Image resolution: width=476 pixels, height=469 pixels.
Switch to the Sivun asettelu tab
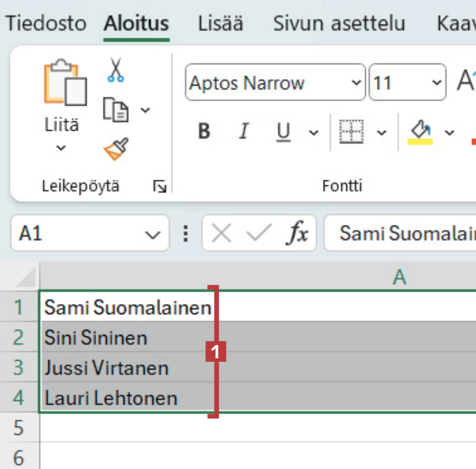(x=339, y=24)
